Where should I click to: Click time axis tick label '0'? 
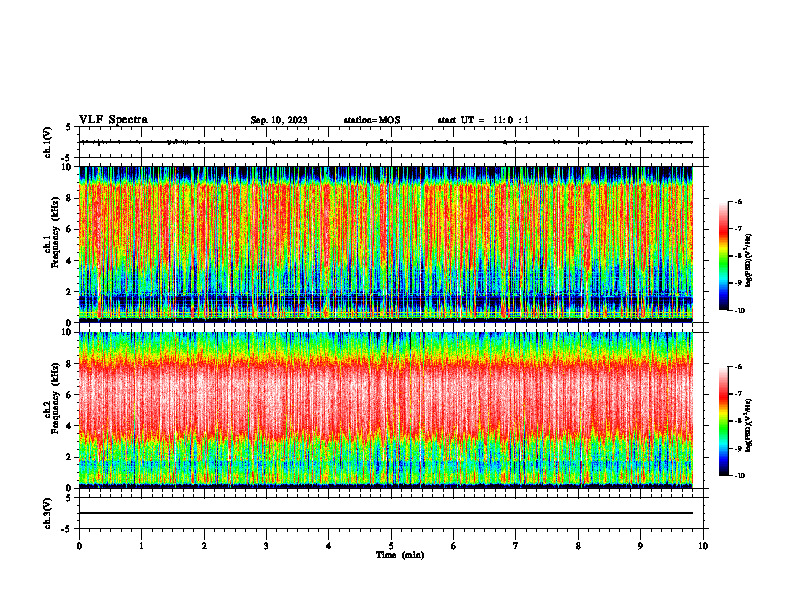pos(79,546)
